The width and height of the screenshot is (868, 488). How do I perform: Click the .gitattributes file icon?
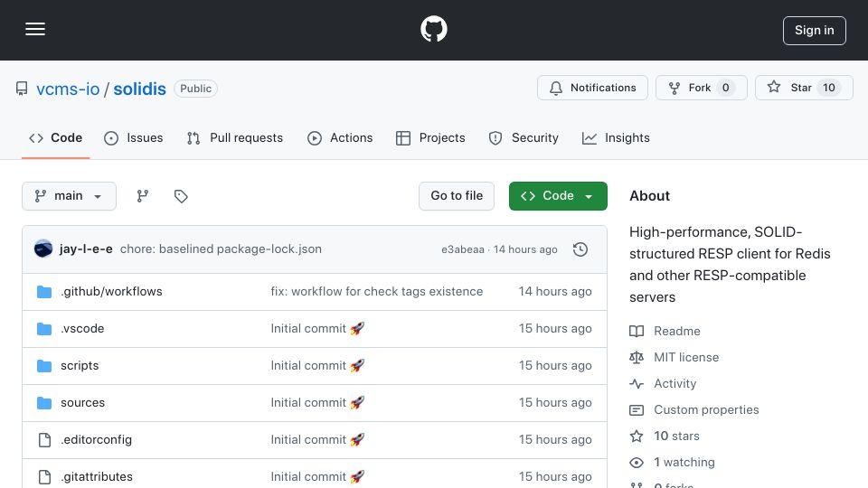44,477
